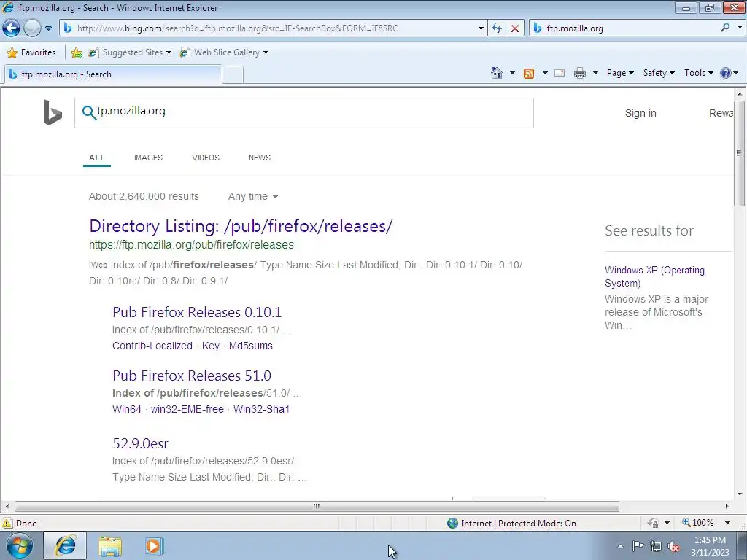Open Windows Explorer folder taskbar icon
The height and width of the screenshot is (560, 747).
110,545
